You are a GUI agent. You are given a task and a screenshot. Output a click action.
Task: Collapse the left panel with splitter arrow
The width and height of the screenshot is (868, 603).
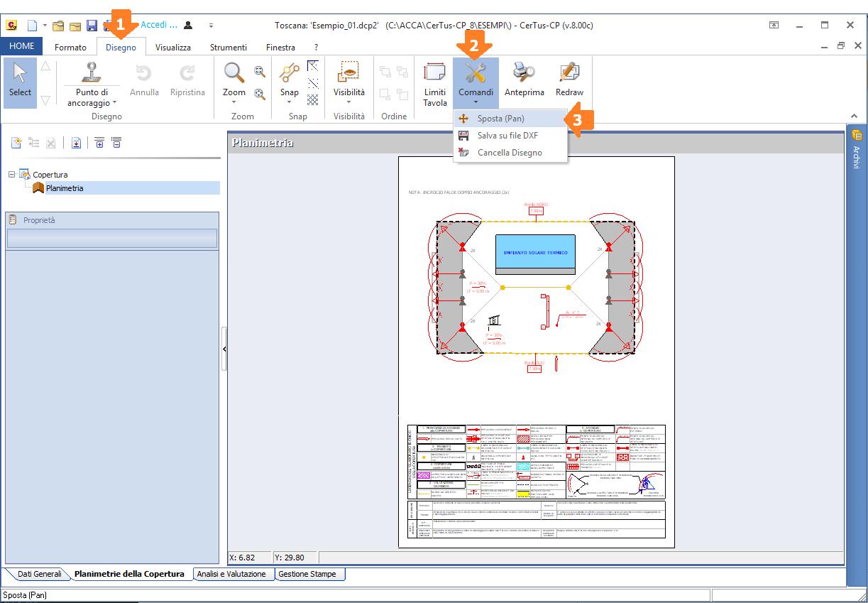224,349
